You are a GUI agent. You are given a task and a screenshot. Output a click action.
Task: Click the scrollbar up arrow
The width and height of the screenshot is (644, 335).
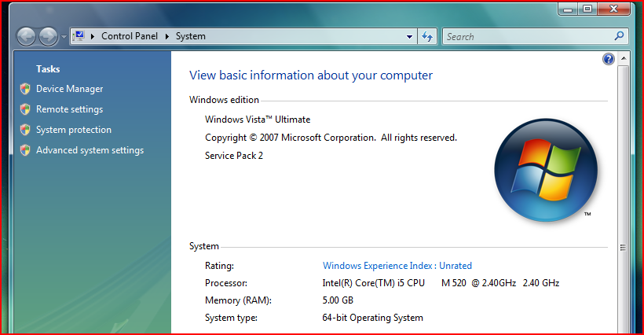[x=624, y=59]
